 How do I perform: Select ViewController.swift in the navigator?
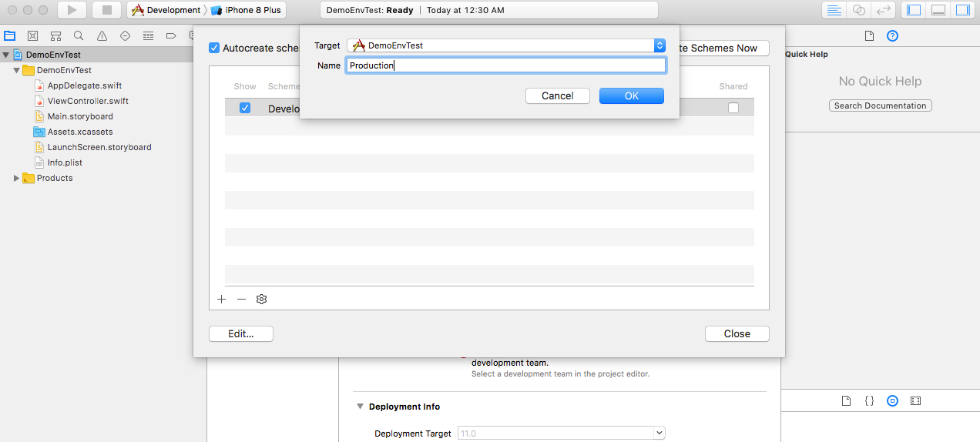88,101
